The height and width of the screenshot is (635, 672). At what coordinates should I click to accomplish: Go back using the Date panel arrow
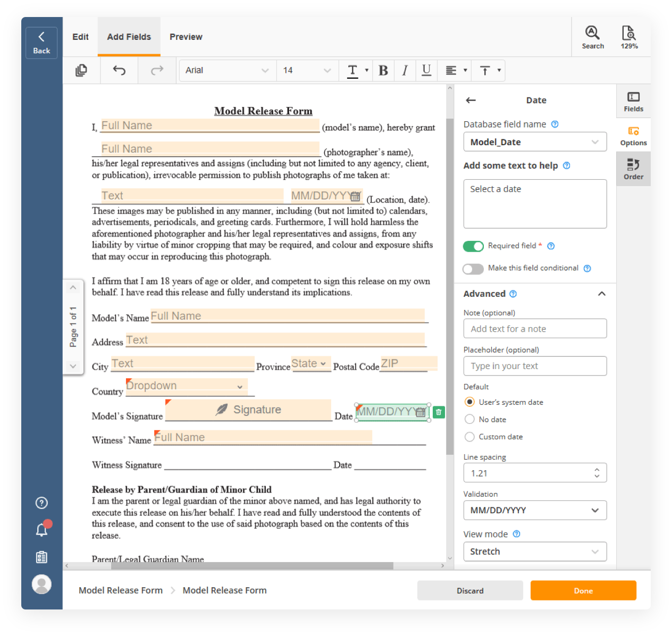[x=471, y=100]
